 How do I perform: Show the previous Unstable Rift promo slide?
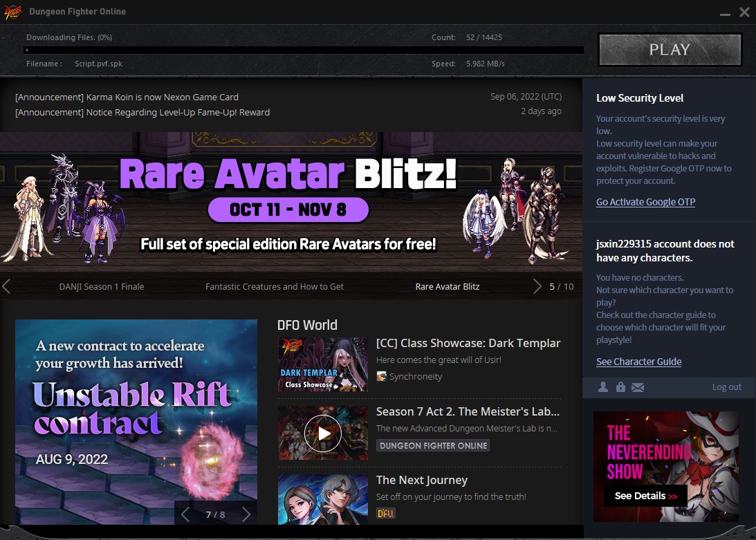coord(185,514)
